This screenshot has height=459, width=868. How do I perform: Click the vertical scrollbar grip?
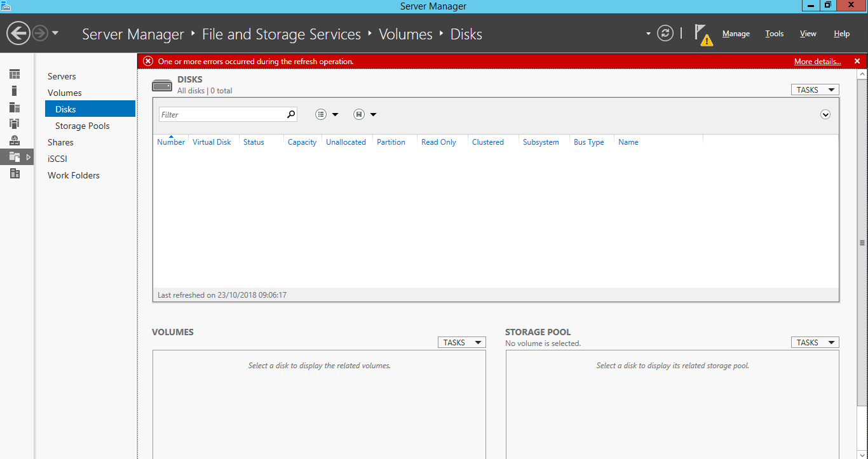(x=862, y=243)
